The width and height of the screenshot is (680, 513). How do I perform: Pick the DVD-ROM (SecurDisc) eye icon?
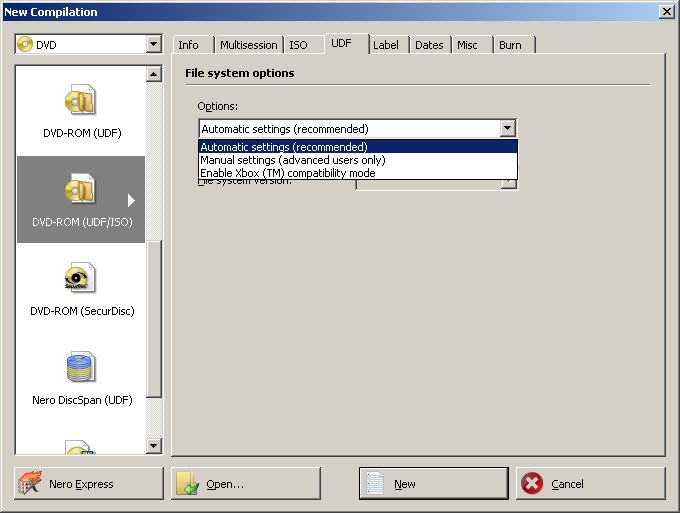click(80, 278)
